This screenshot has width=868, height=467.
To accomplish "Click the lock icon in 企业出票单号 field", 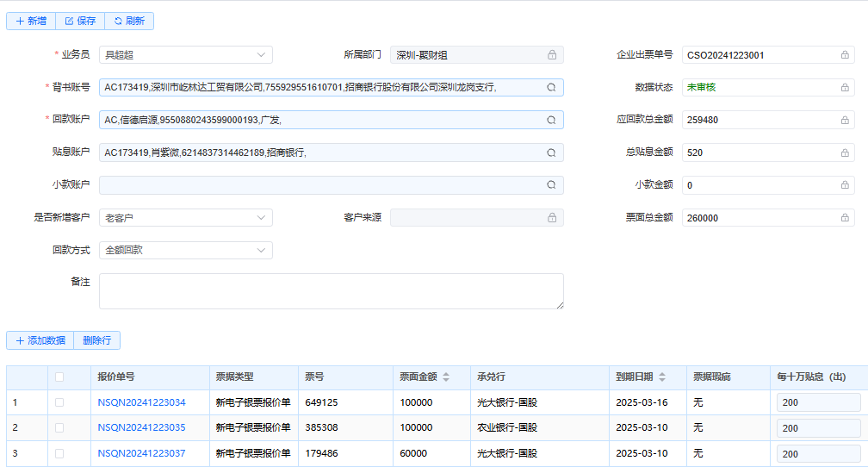I will click(845, 55).
